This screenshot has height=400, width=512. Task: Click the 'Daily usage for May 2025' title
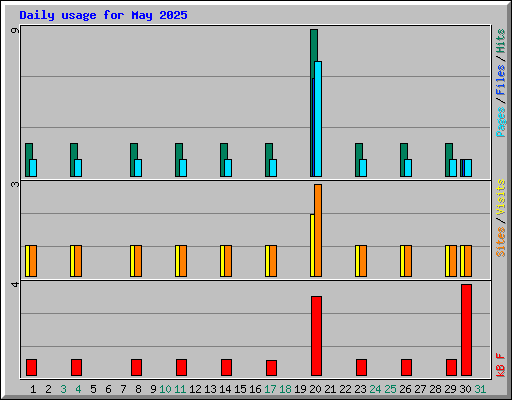pos(103,15)
